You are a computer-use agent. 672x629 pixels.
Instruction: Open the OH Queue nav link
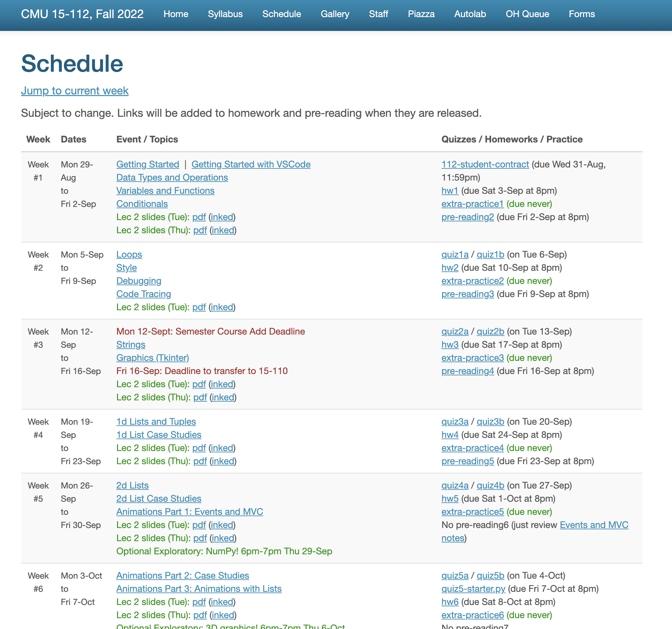point(527,14)
